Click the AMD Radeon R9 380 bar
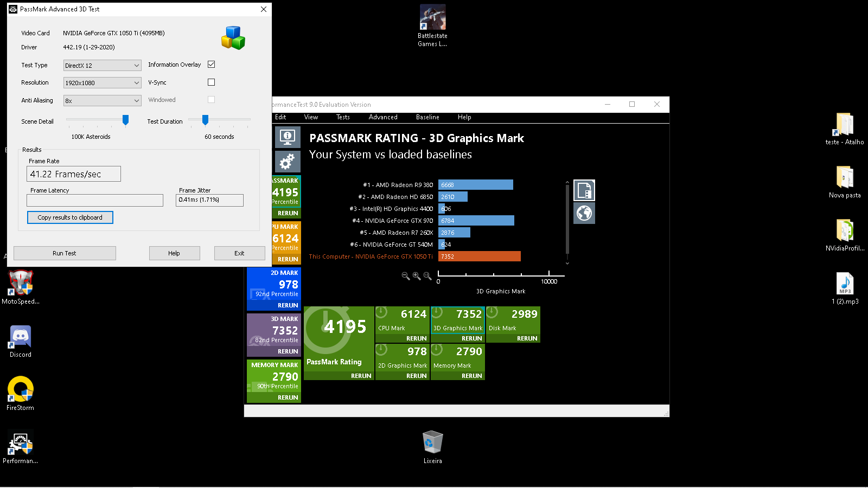The image size is (868, 488). click(x=476, y=185)
